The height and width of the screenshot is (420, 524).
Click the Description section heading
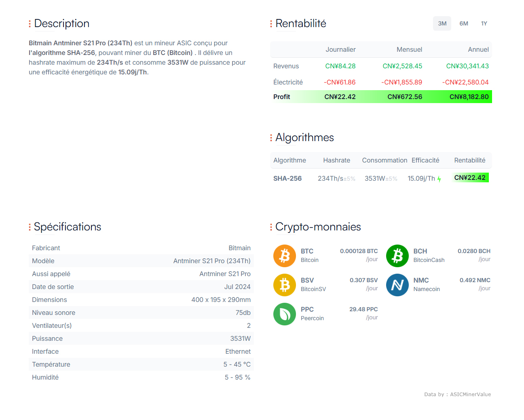coord(62,23)
